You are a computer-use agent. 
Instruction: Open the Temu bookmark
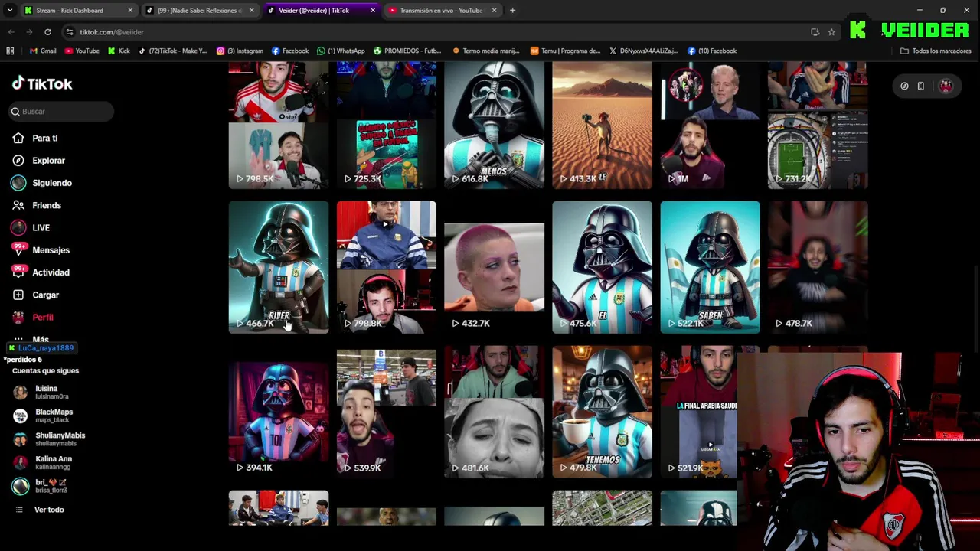coord(565,51)
